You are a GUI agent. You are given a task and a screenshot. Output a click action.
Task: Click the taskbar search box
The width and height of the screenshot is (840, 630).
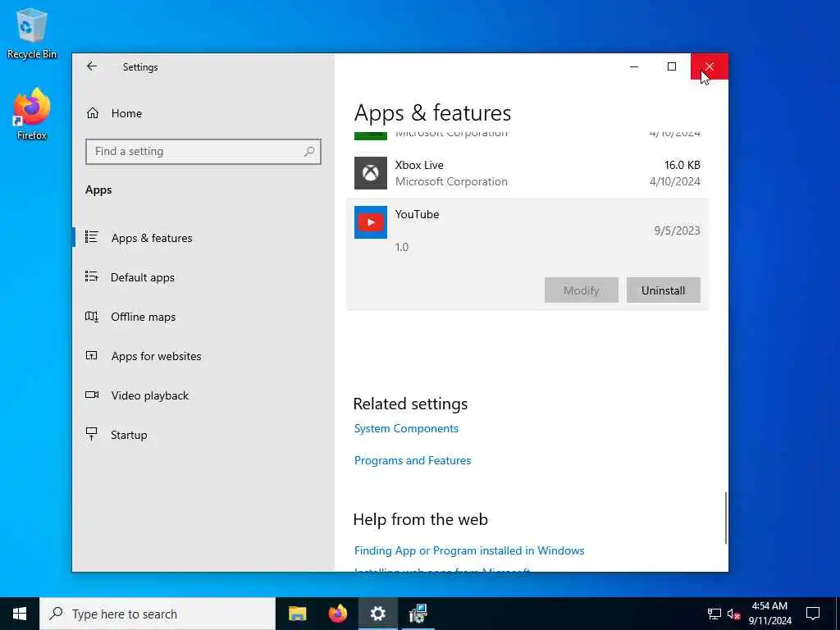click(157, 614)
